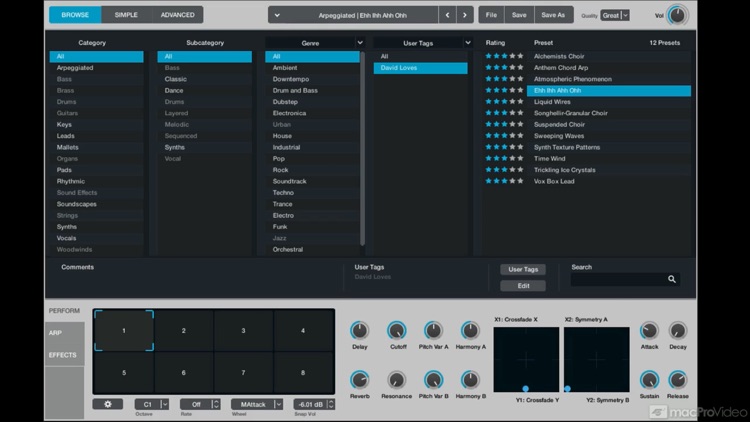This screenshot has width=750, height=422.
Task: Set star rating for Time Wind
Action: coord(504,158)
